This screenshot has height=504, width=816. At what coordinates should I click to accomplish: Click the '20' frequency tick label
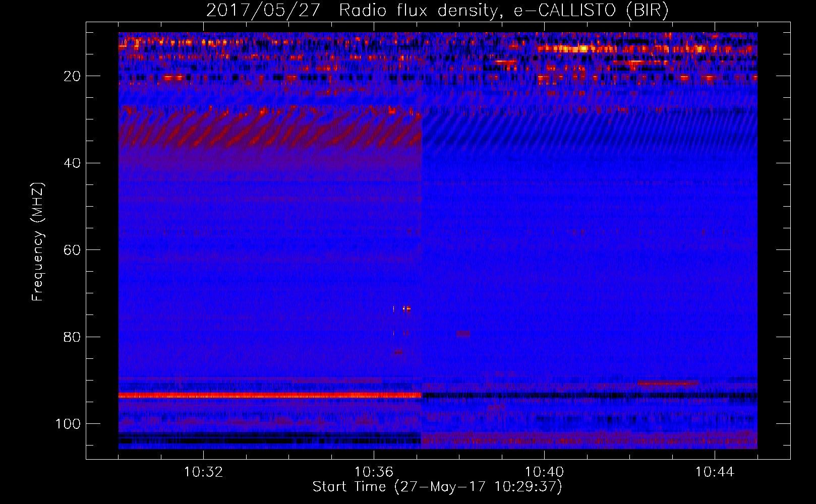72,76
